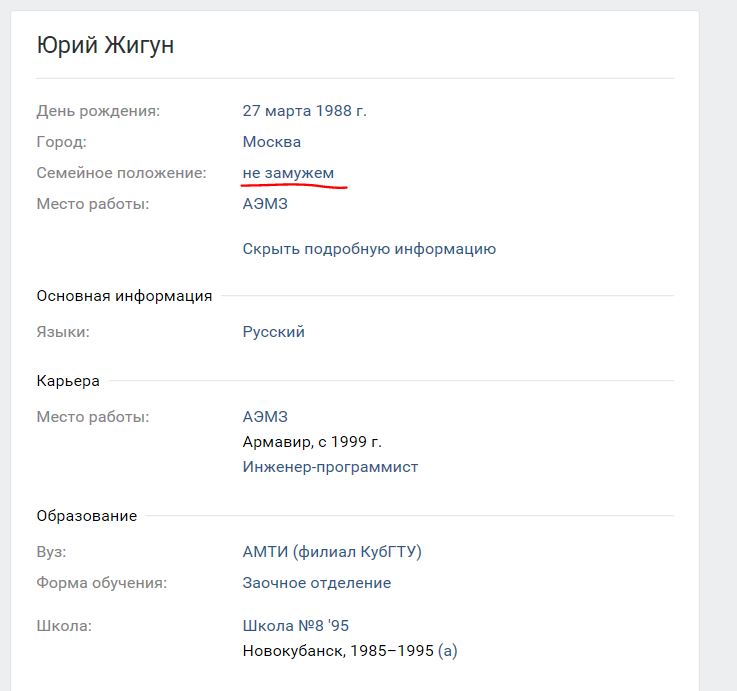Open the birth year "1988 г." link

coord(340,110)
